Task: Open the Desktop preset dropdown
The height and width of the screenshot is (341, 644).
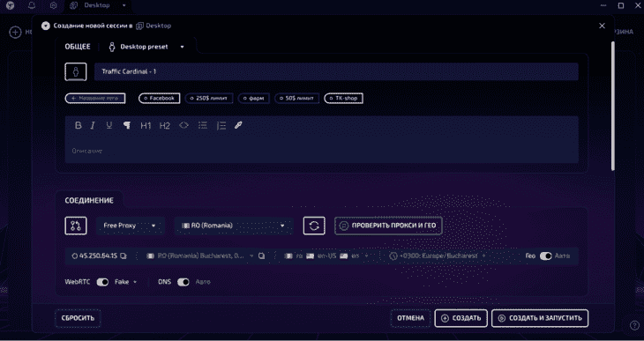Action: tap(146, 47)
